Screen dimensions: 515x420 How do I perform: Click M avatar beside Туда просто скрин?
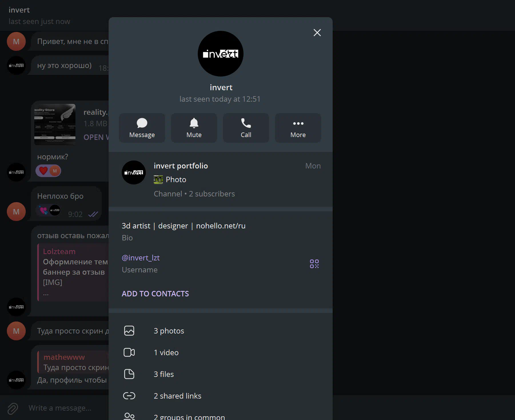tap(16, 331)
